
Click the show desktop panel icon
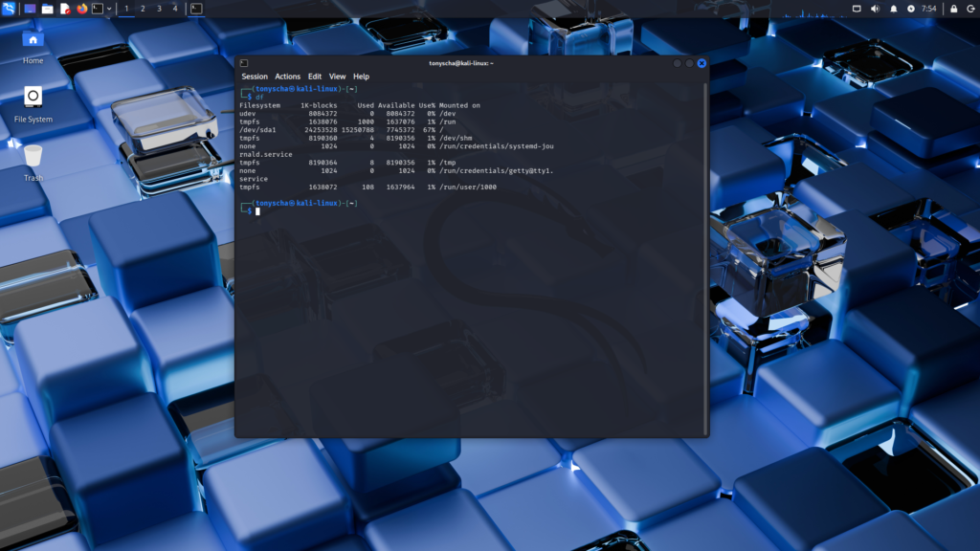[30, 9]
